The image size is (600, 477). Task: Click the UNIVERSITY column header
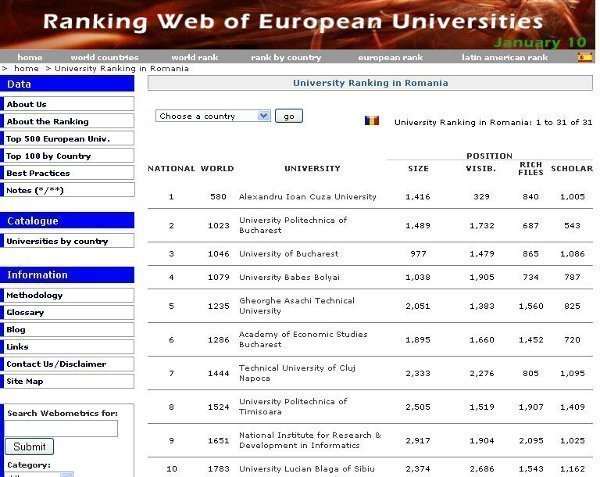pos(312,168)
